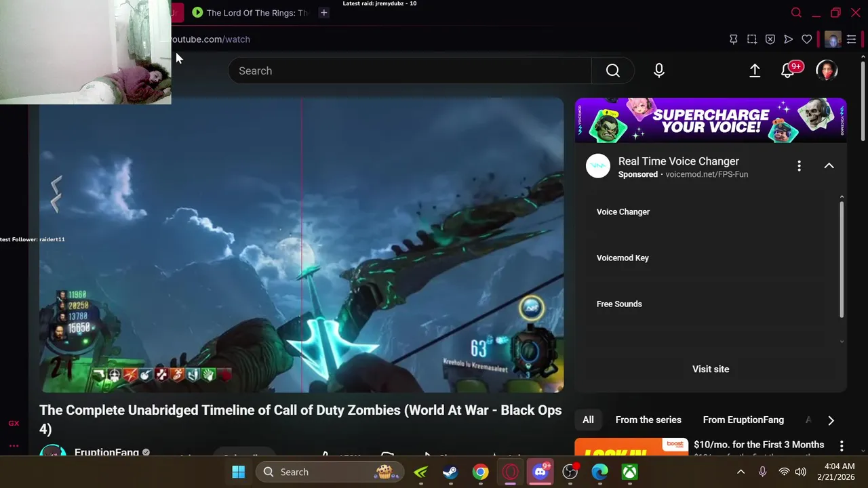868x488 pixels.
Task: Click the ad panel scrollbar
Action: (842, 258)
